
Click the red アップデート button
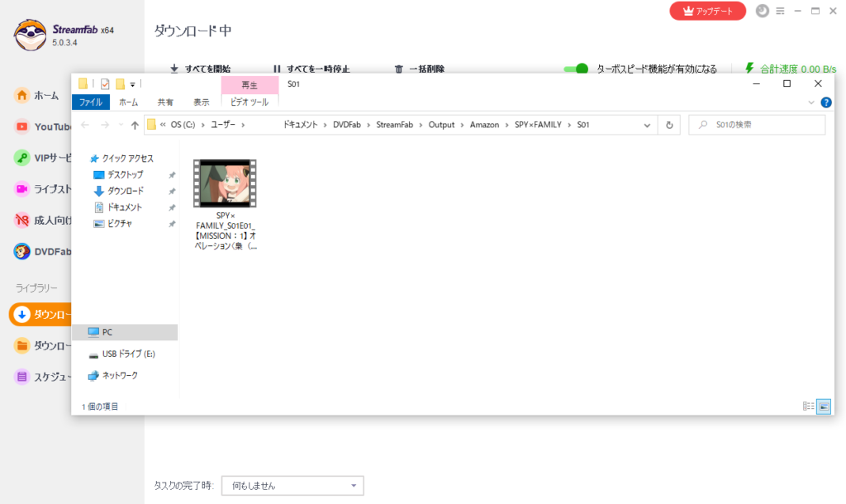707,11
